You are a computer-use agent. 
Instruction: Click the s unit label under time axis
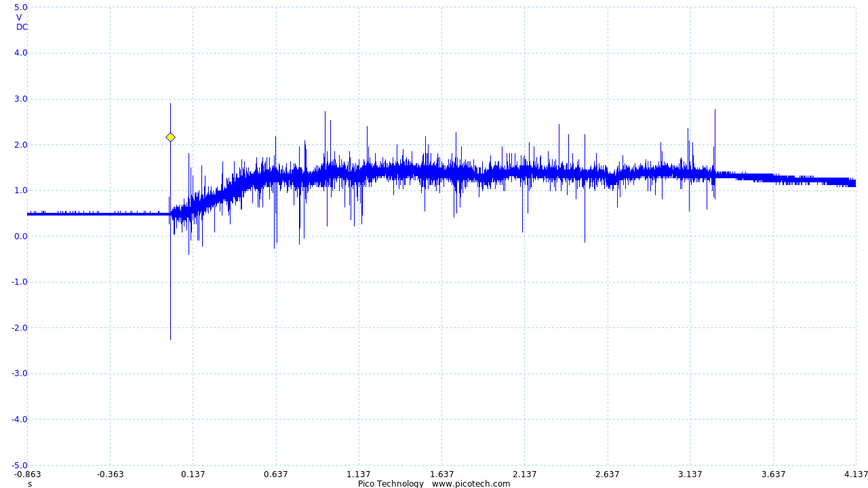click(x=30, y=484)
